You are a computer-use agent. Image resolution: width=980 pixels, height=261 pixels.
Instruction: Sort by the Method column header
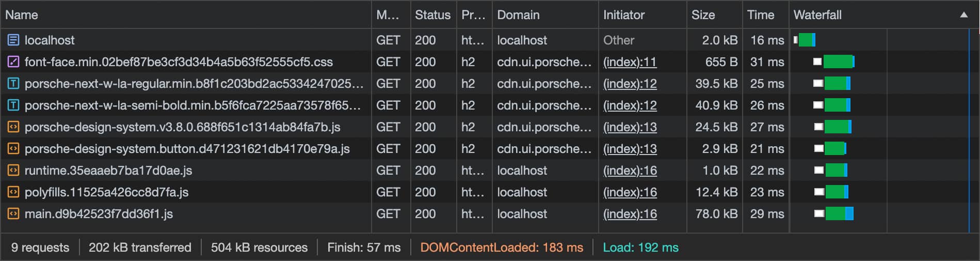[x=391, y=14]
